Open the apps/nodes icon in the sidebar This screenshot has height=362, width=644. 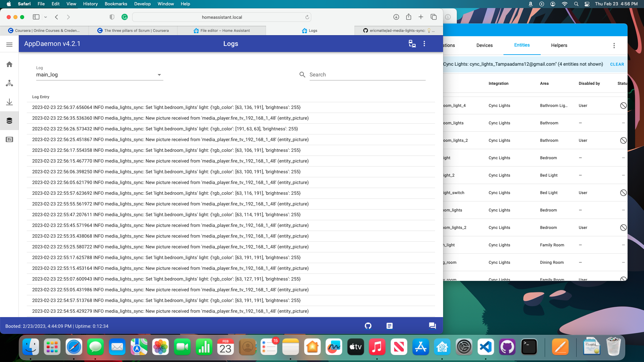pyautogui.click(x=9, y=83)
